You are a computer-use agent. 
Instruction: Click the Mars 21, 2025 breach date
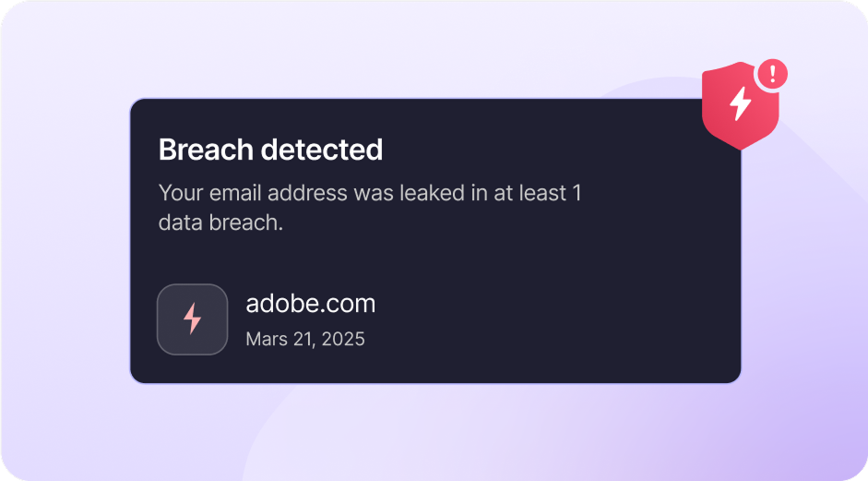pos(304,339)
